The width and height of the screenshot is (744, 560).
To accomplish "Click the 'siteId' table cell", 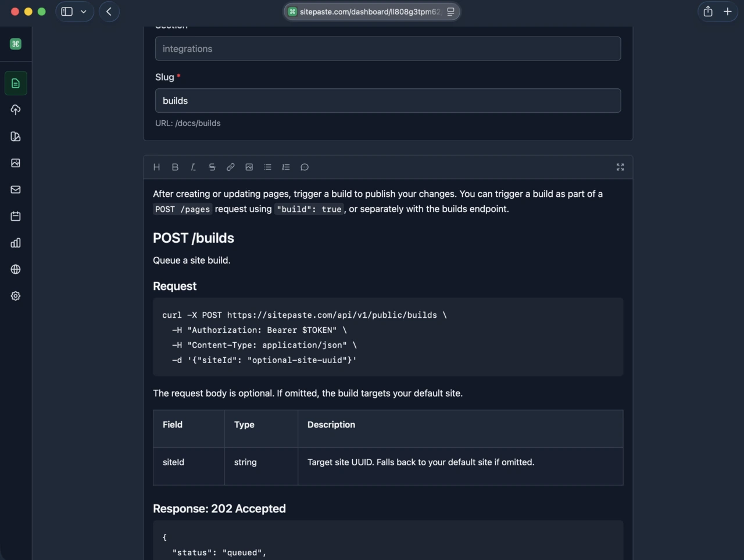I will (x=189, y=466).
